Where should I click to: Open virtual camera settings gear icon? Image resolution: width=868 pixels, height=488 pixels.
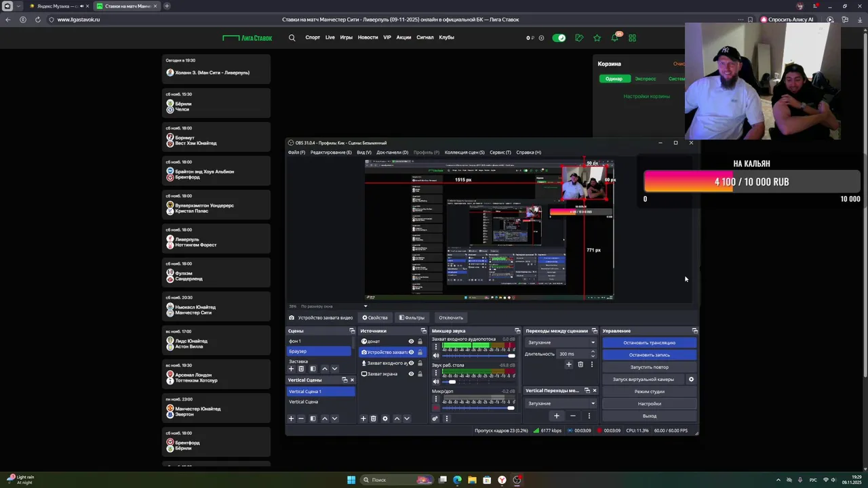click(691, 379)
